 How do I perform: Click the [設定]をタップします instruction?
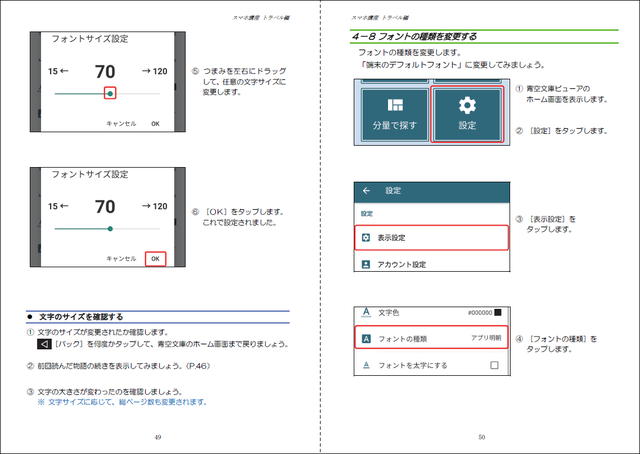coord(569,131)
